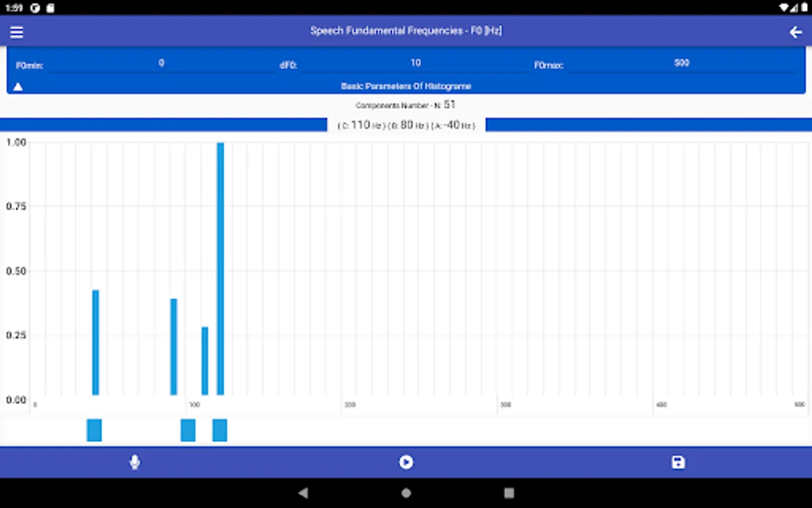This screenshot has height=508, width=812.
Task: Tap the Android recent apps button
Action: point(509,493)
